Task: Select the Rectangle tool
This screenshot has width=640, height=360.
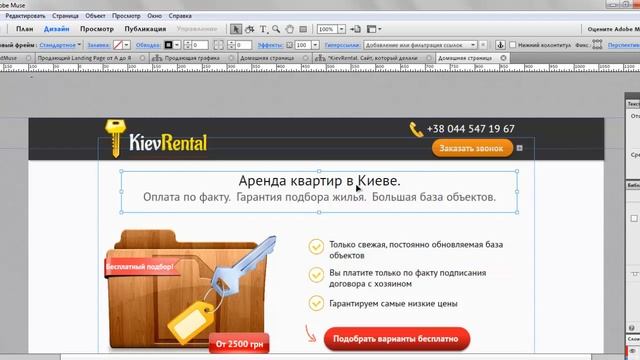Action: (303, 29)
